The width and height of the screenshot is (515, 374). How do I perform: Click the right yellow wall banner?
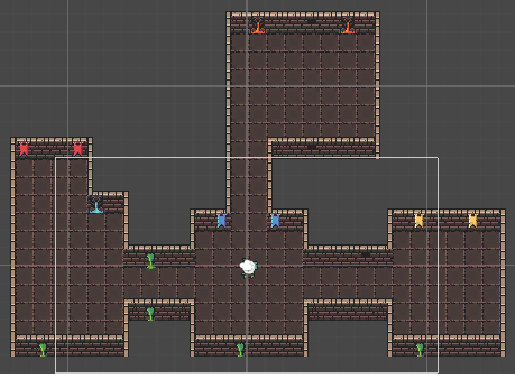click(473, 221)
